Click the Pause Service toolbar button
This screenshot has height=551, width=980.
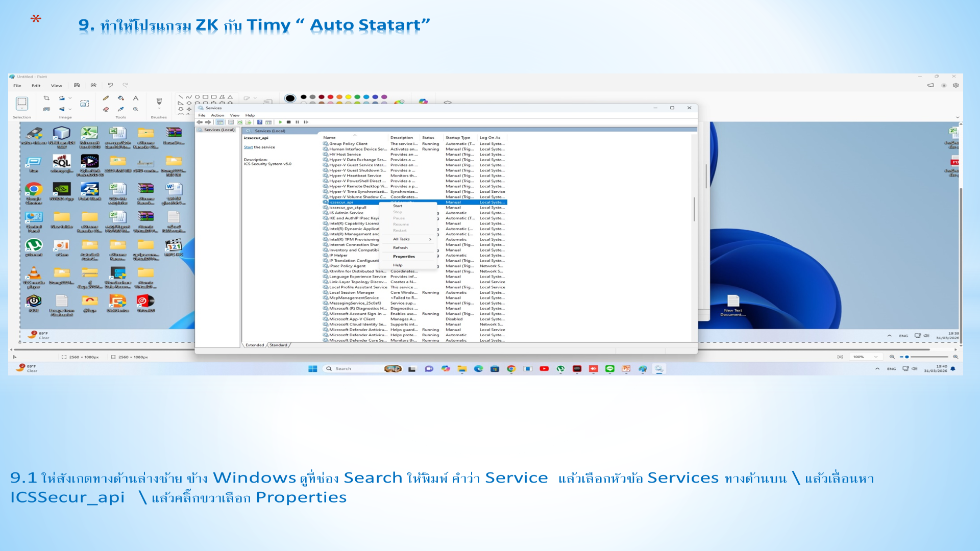click(x=297, y=122)
